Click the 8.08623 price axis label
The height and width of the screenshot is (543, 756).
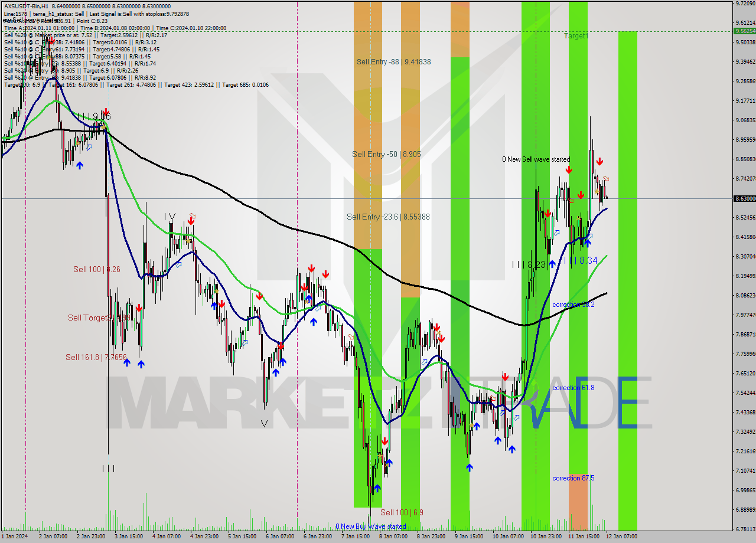pos(745,295)
